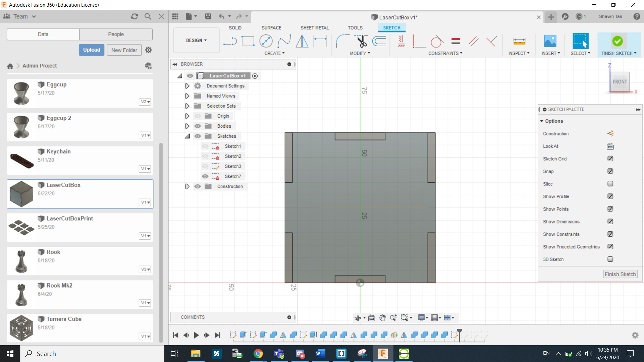Switch to the SHEET METAL tab
The image size is (644, 362).
point(314,28)
